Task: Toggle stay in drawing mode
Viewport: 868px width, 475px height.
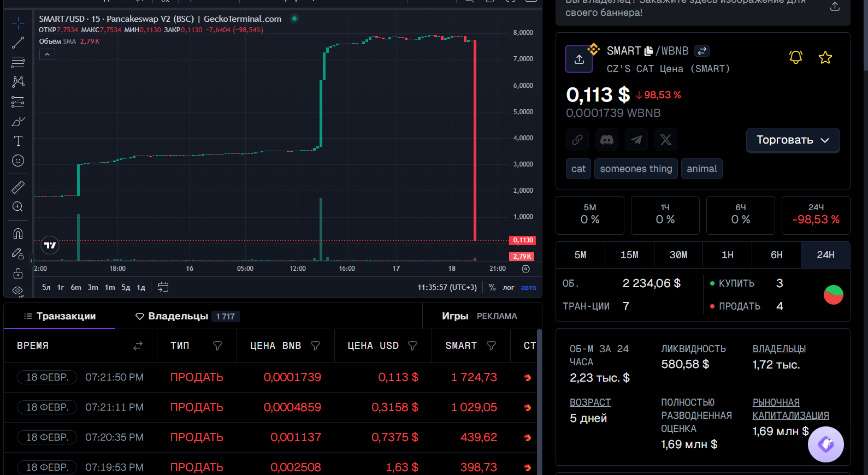Action: point(18,253)
